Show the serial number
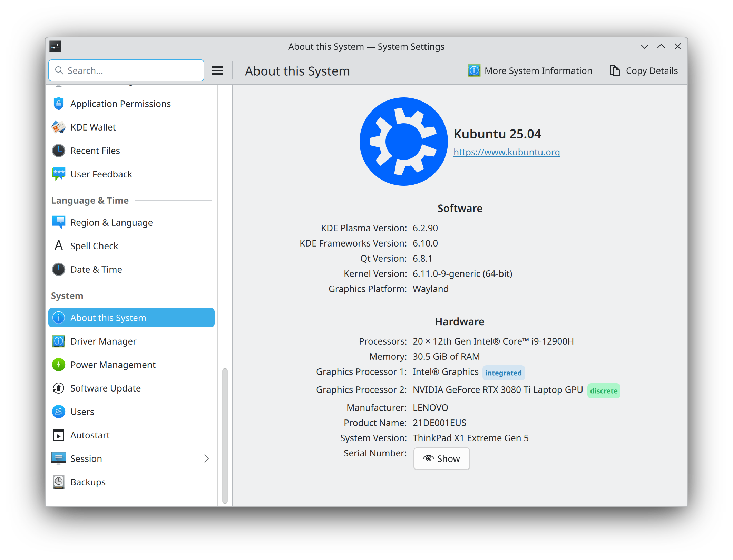The width and height of the screenshot is (733, 560). pyautogui.click(x=441, y=458)
